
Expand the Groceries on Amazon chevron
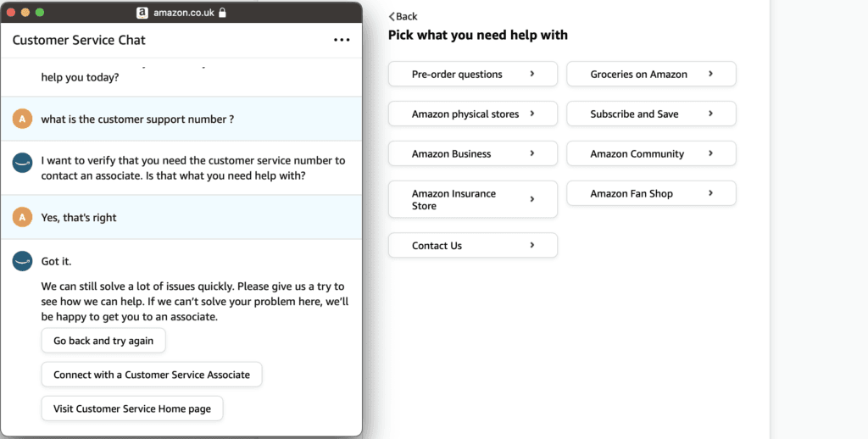tap(710, 75)
